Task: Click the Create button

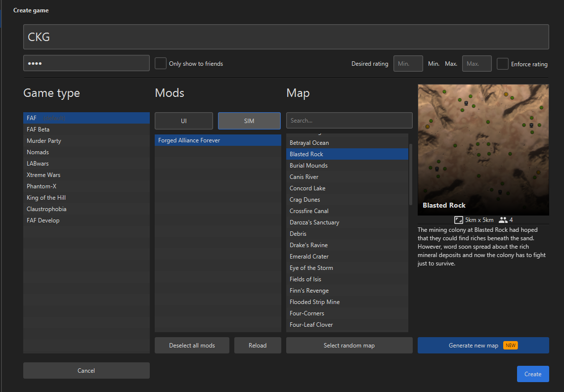Action: pos(533,374)
